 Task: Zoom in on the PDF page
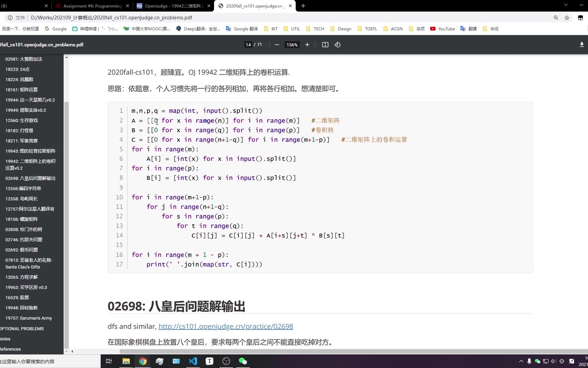point(307,45)
